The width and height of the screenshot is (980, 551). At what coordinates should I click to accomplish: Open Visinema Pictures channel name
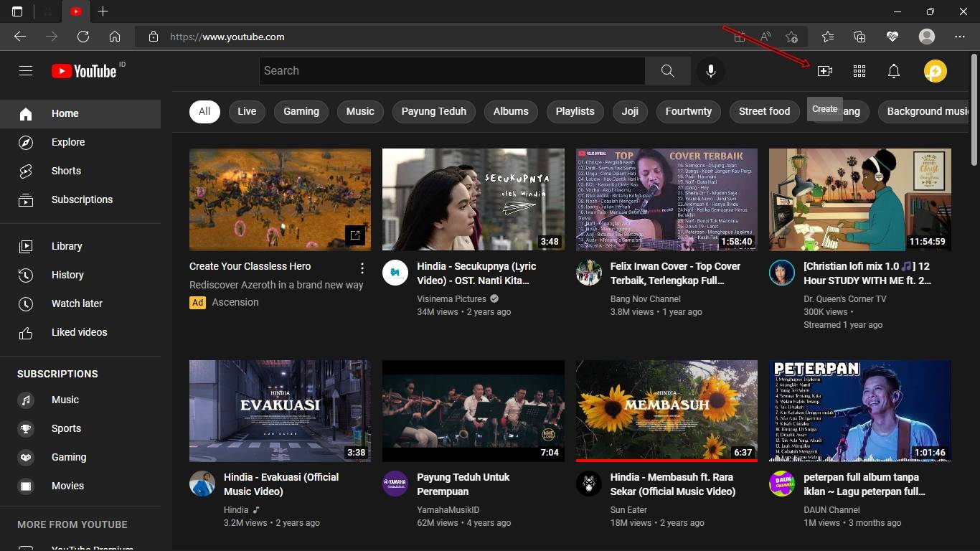451,298
